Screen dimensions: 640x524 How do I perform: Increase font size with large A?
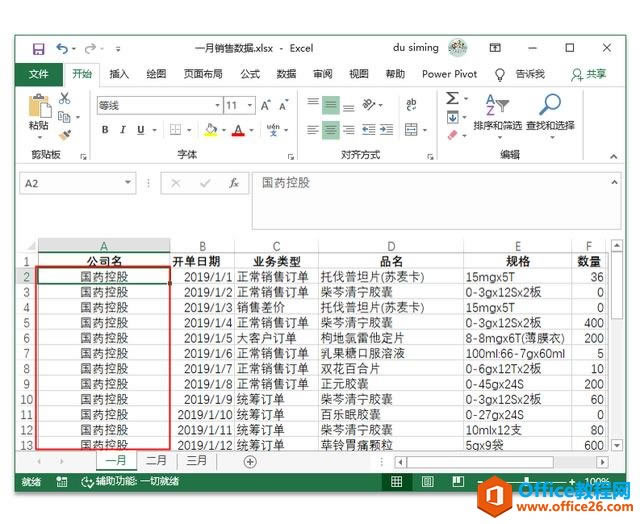click(265, 106)
